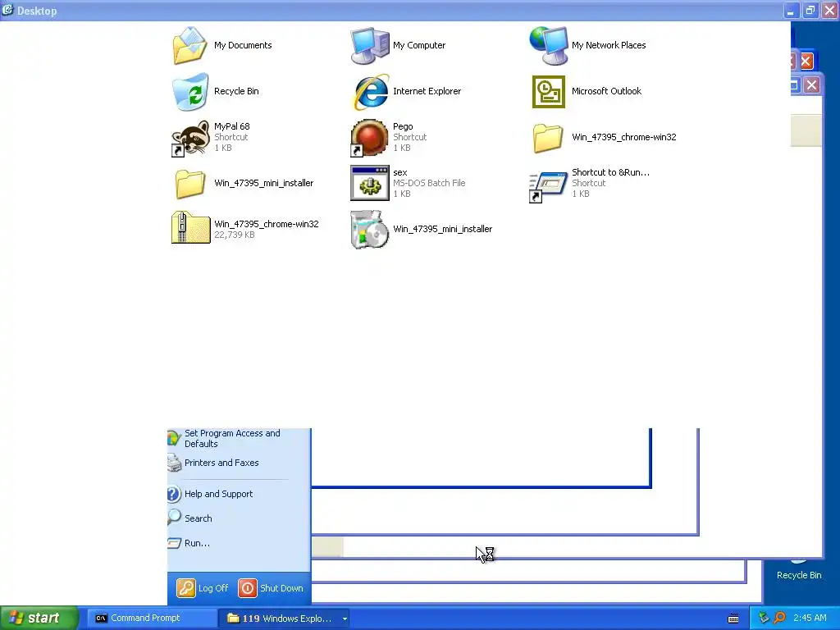The image size is (840, 630).
Task: Open Win_47395_chrome-win32 folder icon
Action: coord(547,138)
